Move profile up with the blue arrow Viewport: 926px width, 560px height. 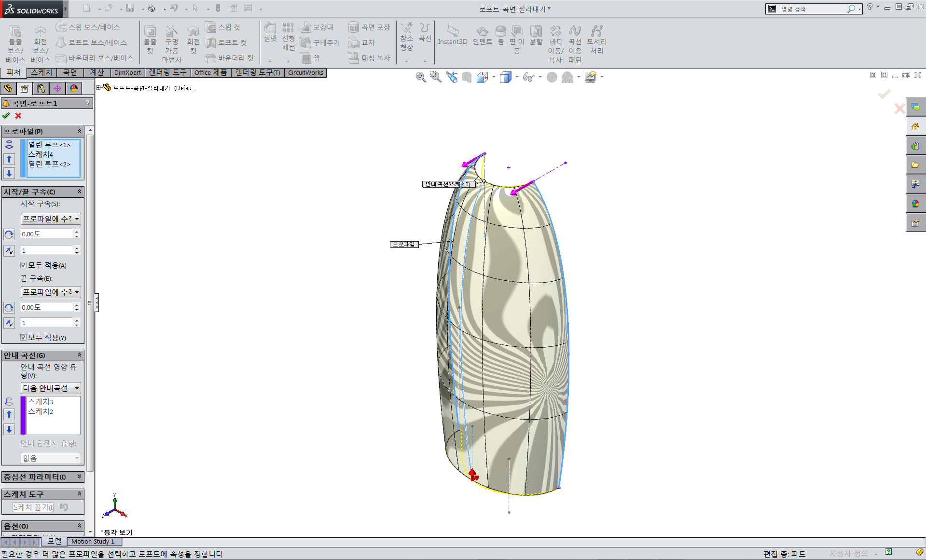click(9, 159)
